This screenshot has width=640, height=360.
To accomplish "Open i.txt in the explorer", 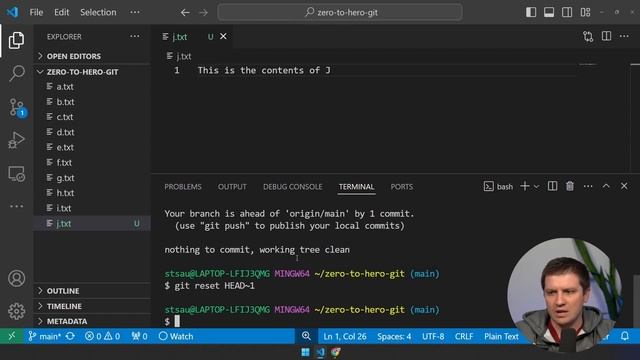I will click(92, 208).
